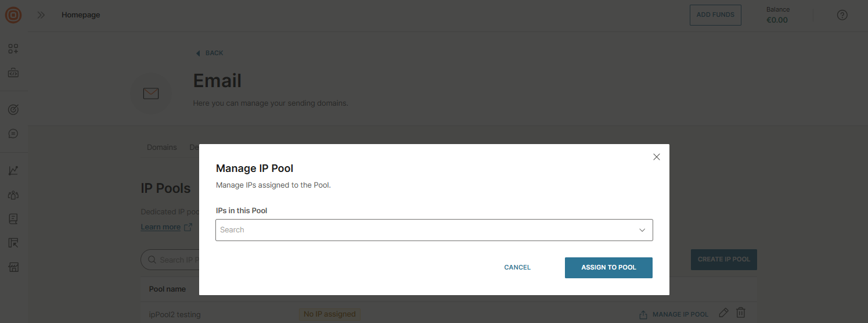Switch to the Domains tab
This screenshot has height=323, width=868.
(161, 148)
